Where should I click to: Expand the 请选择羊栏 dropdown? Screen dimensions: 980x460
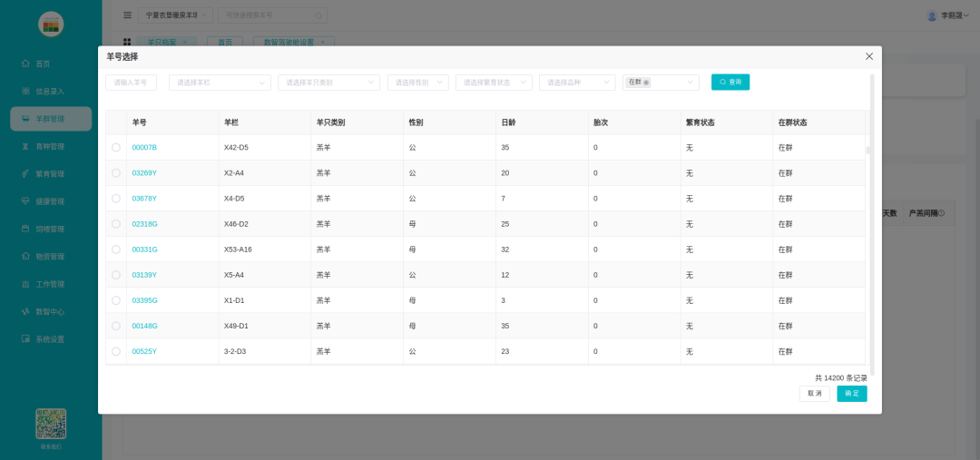pos(220,83)
